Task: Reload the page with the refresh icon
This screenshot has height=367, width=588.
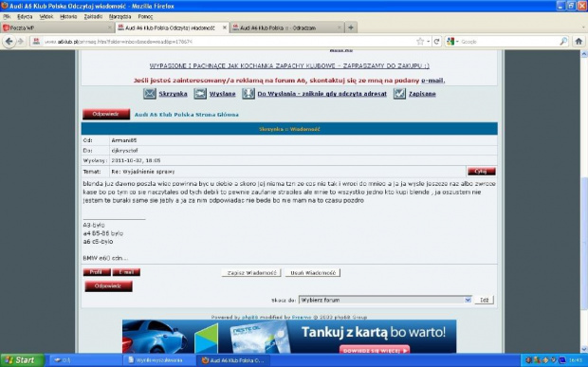Action: point(436,42)
